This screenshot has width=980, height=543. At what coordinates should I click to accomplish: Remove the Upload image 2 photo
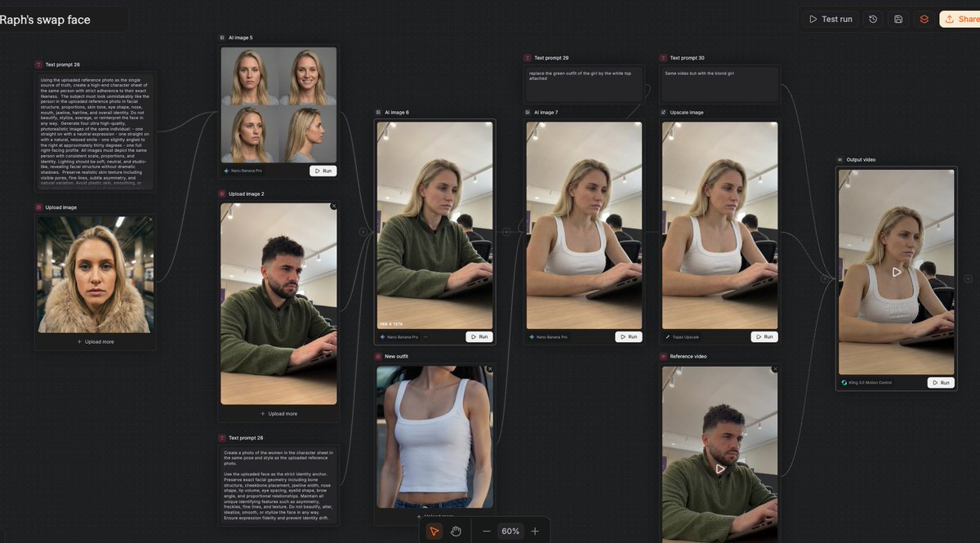[x=333, y=207]
